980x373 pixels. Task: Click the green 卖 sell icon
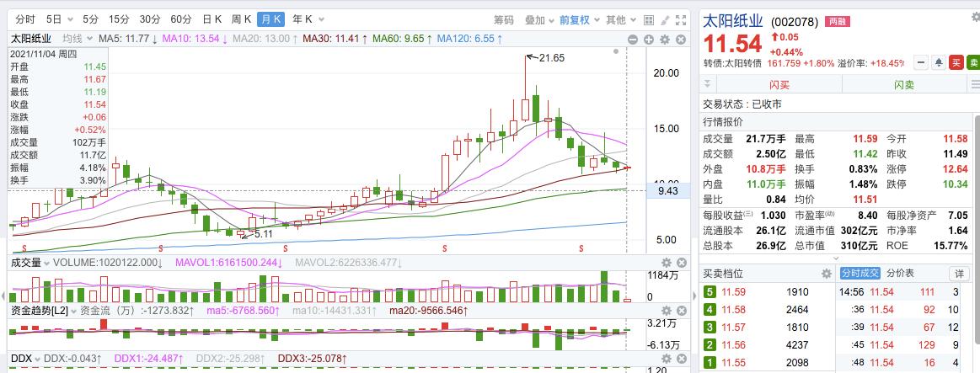[x=973, y=62]
